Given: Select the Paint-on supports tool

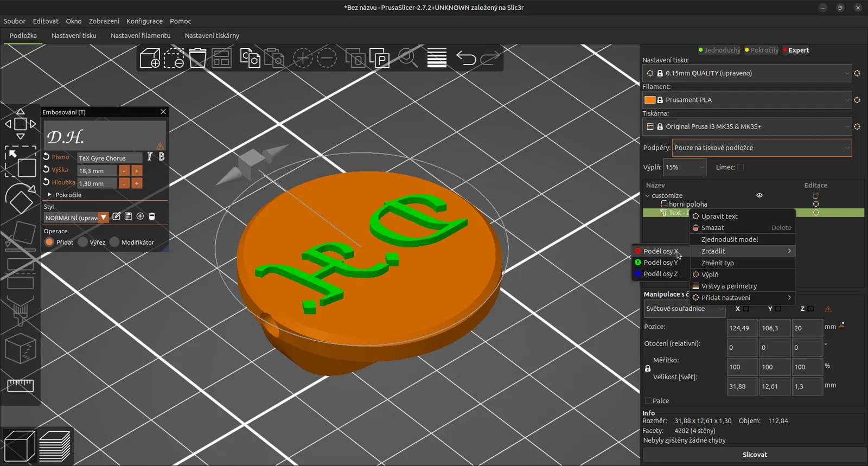Looking at the screenshot, I should coord(20,311).
